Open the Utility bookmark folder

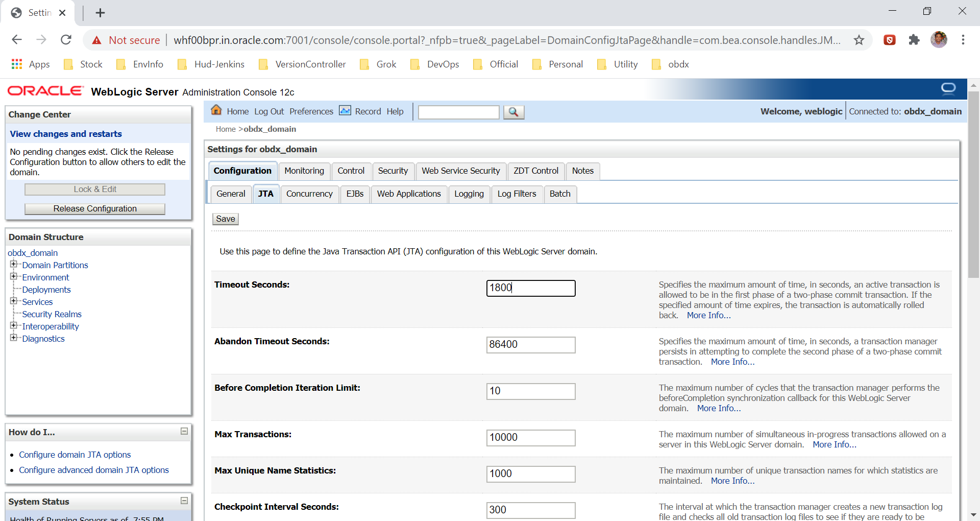617,64
